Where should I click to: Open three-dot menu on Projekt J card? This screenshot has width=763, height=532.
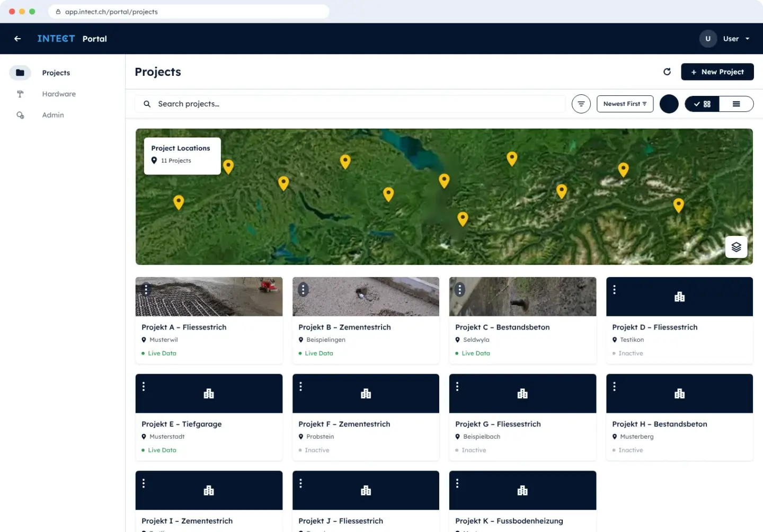(x=300, y=483)
